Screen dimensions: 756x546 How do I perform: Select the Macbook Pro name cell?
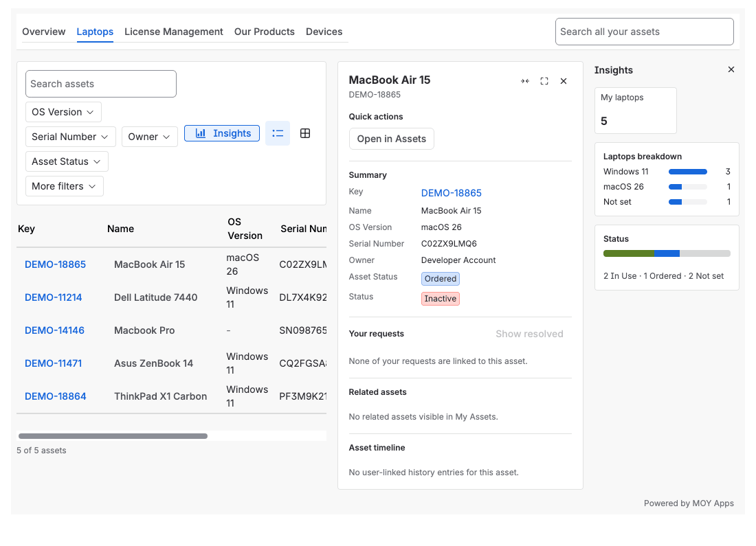(144, 330)
